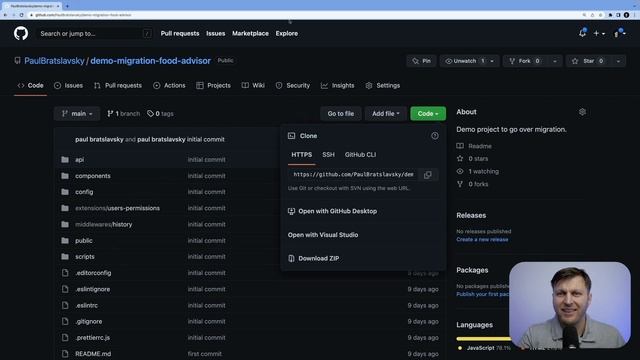Fork the repository
Screen dimensions: 640x360
[x=525, y=61]
